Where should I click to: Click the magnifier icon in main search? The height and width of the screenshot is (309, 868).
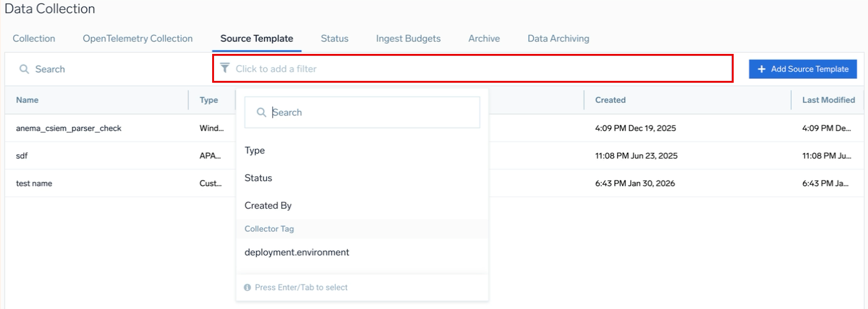click(x=24, y=69)
